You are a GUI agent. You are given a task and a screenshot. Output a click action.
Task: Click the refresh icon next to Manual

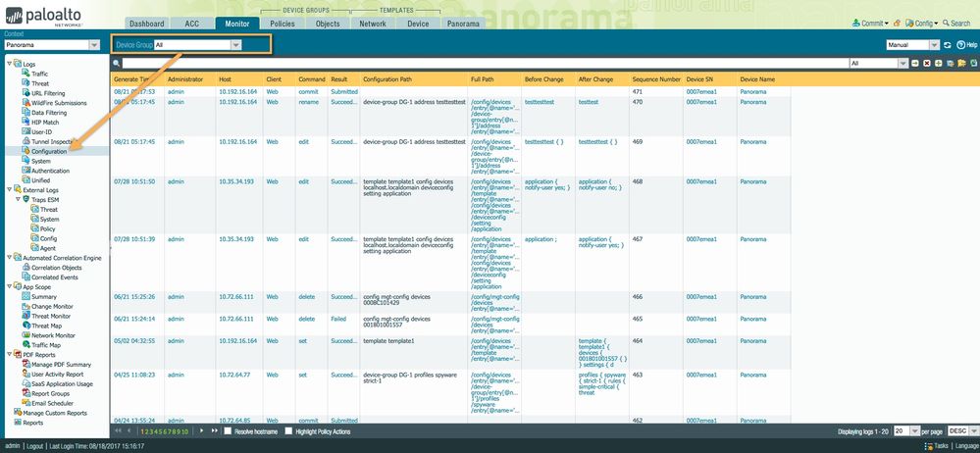click(x=948, y=45)
